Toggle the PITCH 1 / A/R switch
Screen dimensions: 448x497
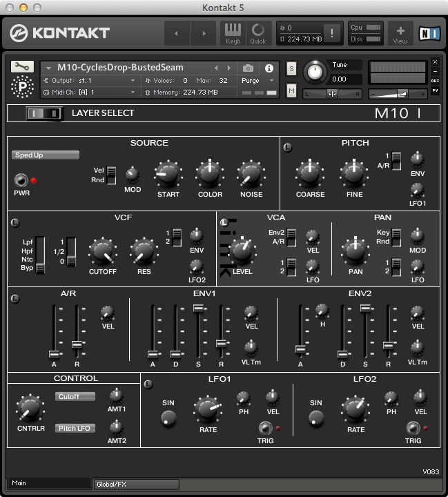pos(396,161)
